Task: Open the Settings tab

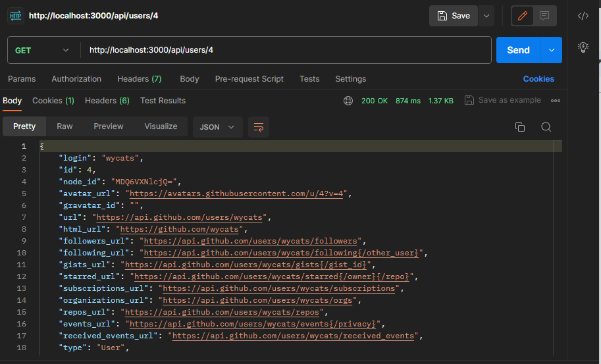Action: coord(351,79)
